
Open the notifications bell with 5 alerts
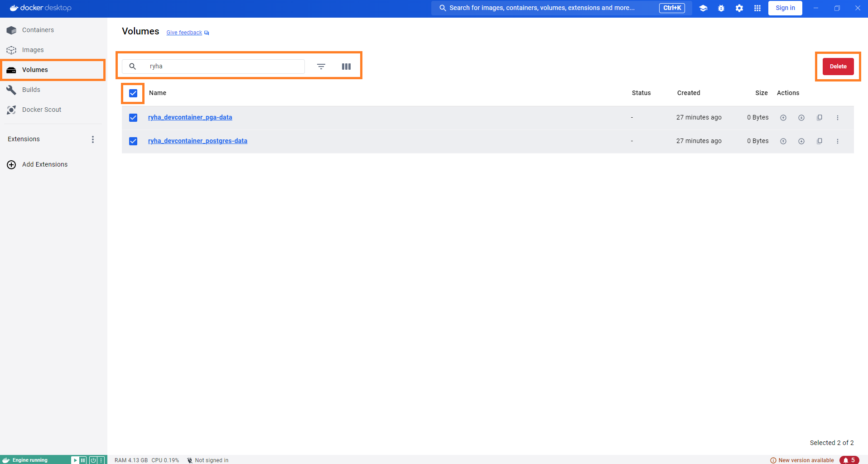click(x=849, y=460)
